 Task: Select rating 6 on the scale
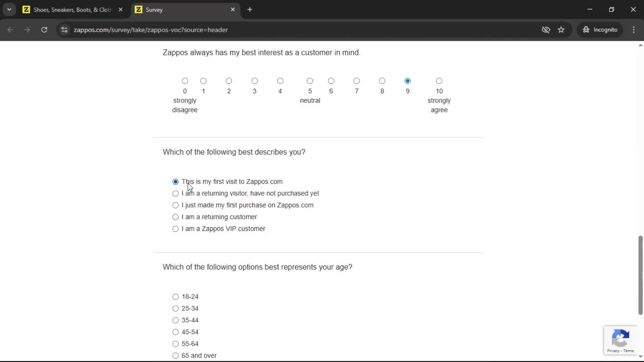[x=331, y=81]
